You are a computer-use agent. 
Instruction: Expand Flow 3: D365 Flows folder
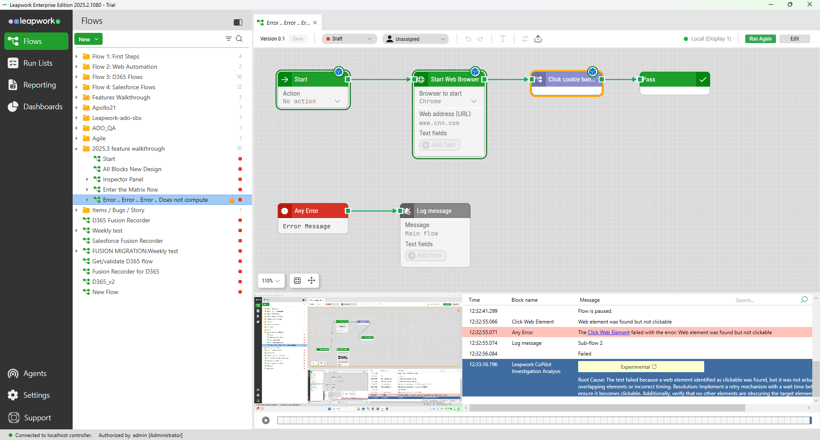point(76,77)
